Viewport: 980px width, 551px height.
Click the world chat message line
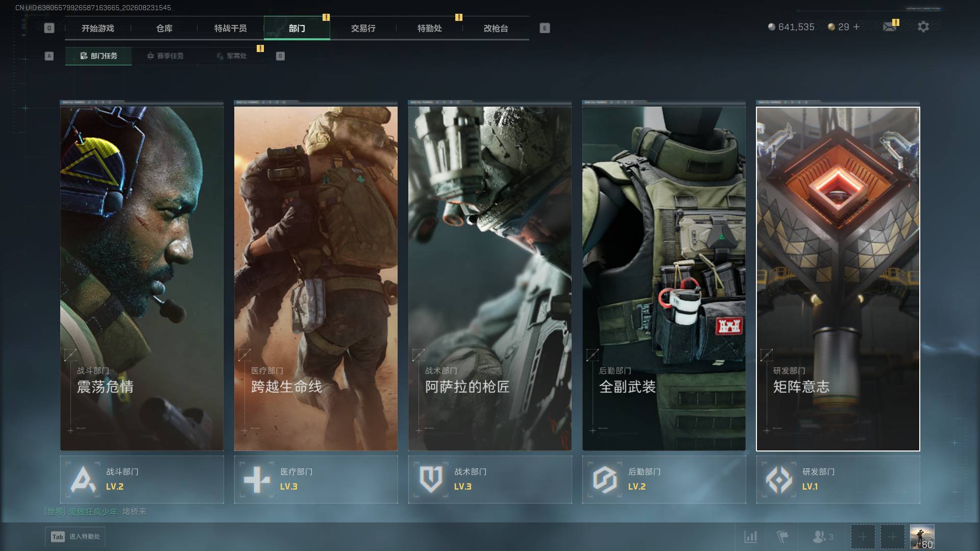click(x=95, y=511)
